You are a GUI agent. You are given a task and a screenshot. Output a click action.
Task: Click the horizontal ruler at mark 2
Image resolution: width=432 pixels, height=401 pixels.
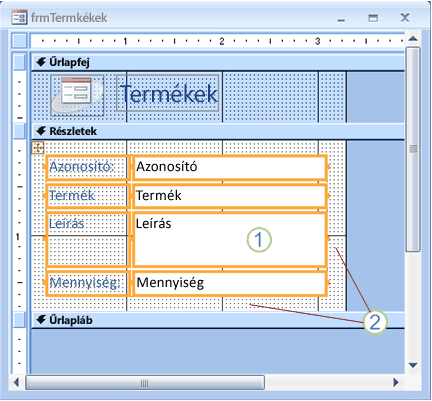tap(221, 41)
